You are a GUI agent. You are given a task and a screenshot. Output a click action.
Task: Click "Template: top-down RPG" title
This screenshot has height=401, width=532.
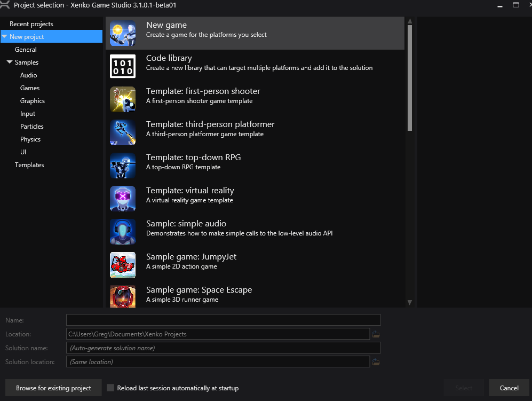tap(193, 157)
